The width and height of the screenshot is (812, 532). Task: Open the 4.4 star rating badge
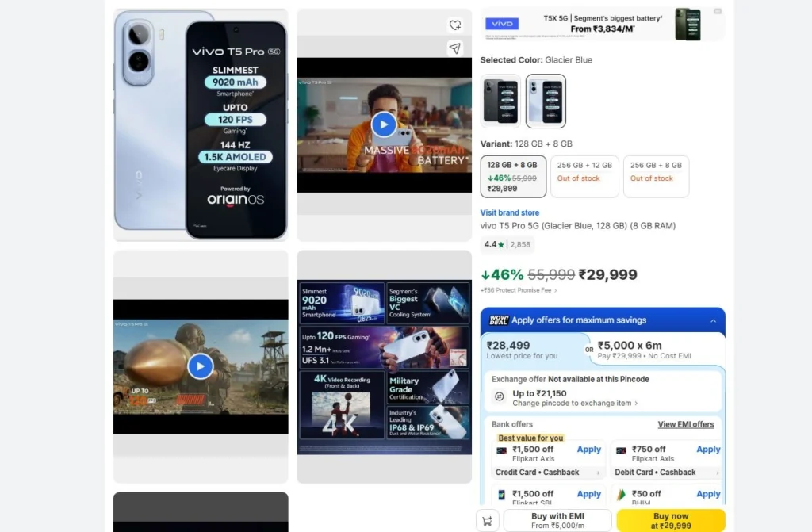click(507, 244)
